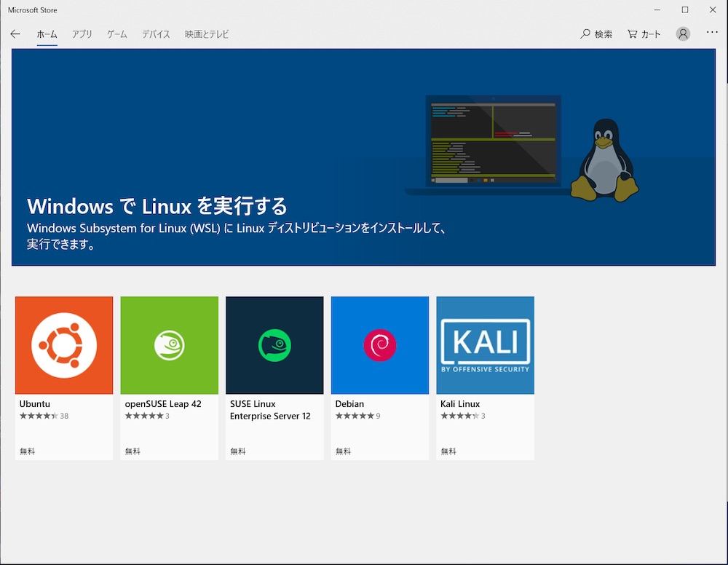Click openSUSE Leap 42 star rating

147,416
